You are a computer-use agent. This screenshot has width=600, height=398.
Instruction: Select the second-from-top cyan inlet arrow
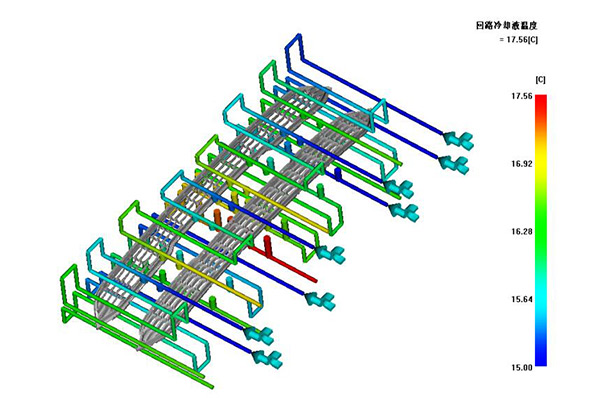(x=455, y=164)
